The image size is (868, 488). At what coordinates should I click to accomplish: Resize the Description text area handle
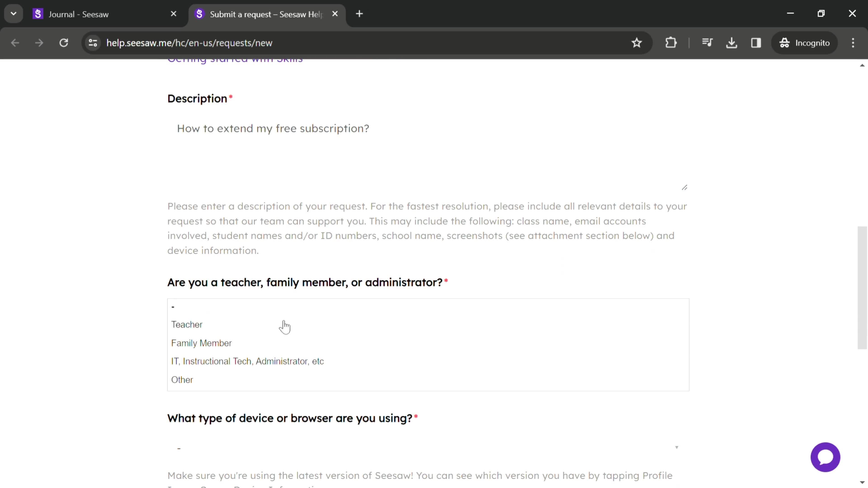click(x=684, y=187)
